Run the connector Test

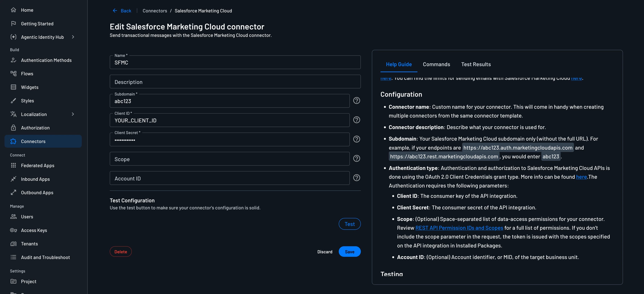(349, 224)
